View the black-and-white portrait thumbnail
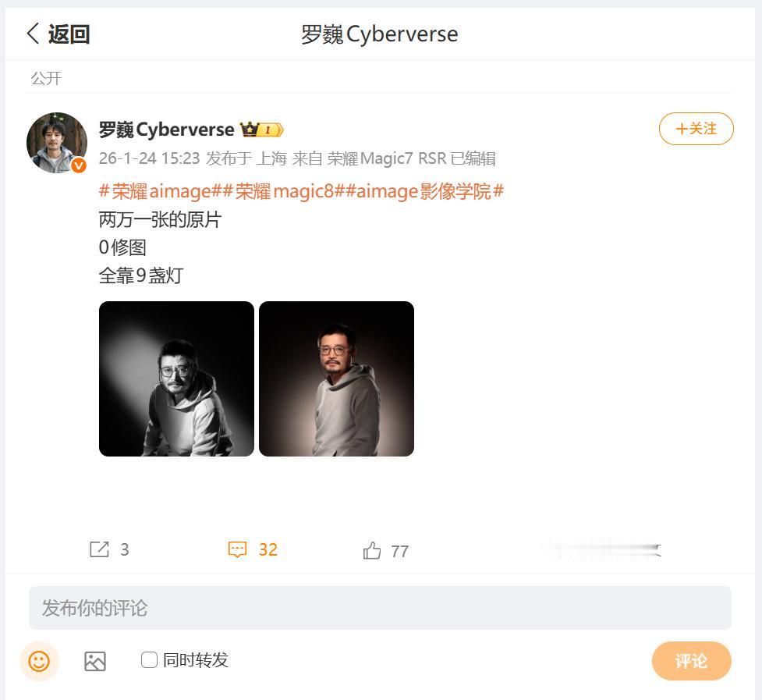The width and height of the screenshot is (762, 700). coord(176,378)
